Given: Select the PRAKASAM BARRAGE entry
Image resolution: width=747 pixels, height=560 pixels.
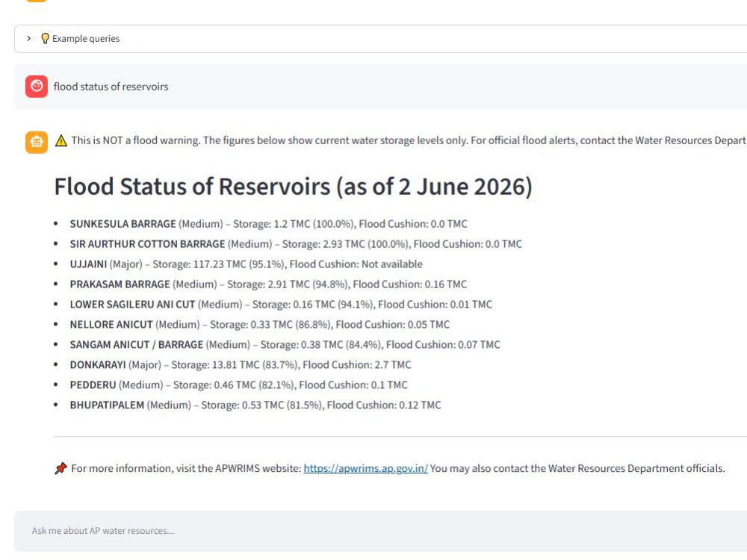Looking at the screenshot, I should pos(268,284).
